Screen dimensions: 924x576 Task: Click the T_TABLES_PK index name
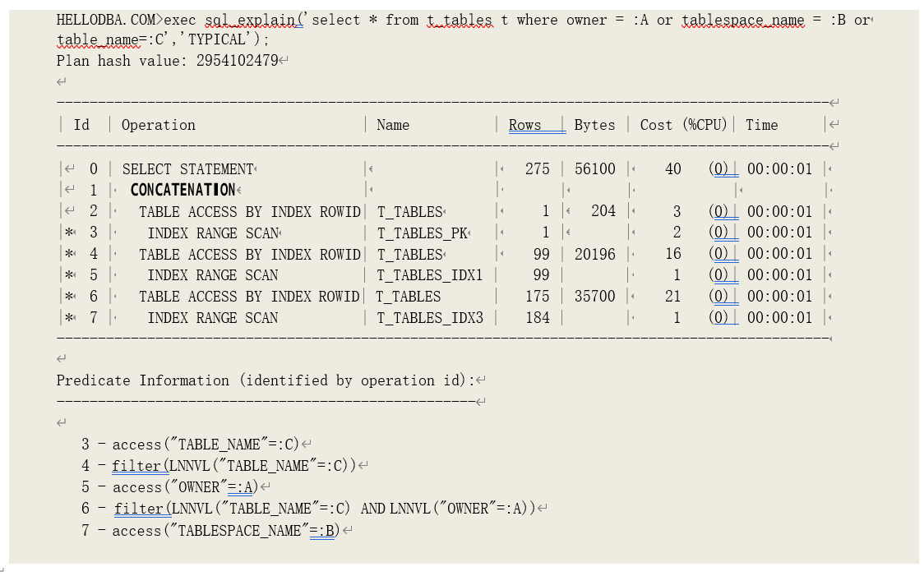[423, 233]
